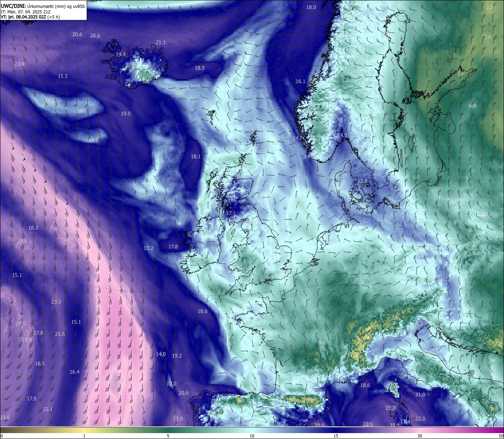Click the 25.8 value label
The height and width of the screenshot is (439, 504).
(x=22, y=241)
